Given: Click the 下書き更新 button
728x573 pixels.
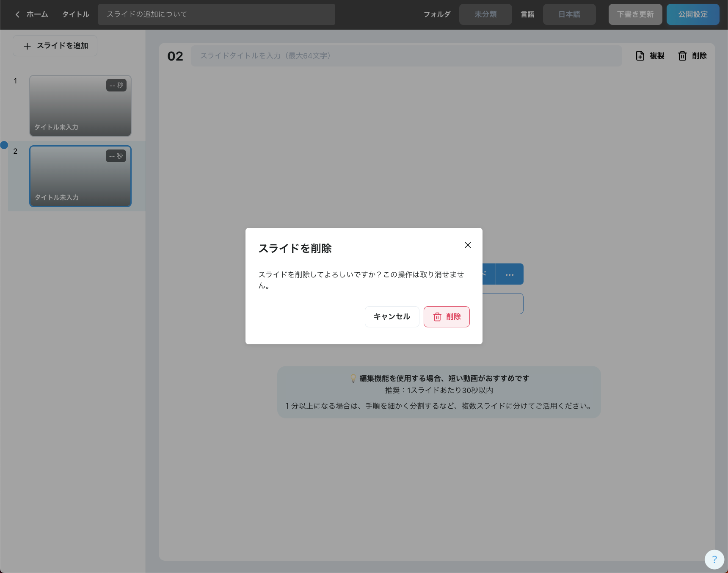Looking at the screenshot, I should 635,14.
